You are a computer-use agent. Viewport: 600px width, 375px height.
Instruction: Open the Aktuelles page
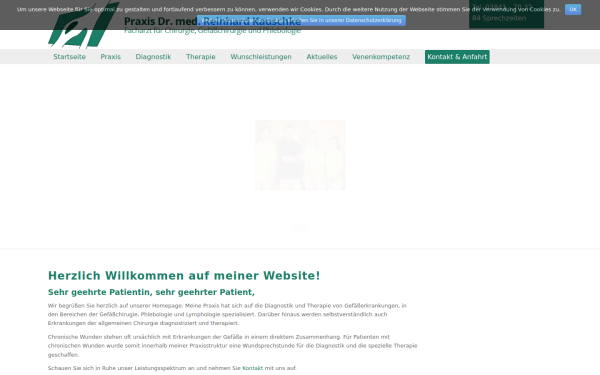point(321,57)
